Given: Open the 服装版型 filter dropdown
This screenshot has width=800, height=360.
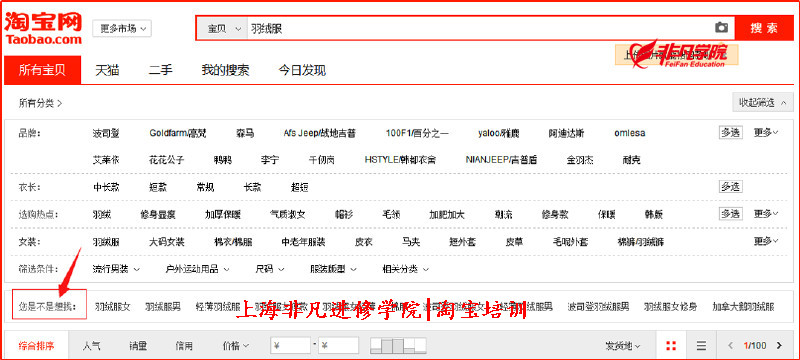Looking at the screenshot, I should tap(333, 269).
